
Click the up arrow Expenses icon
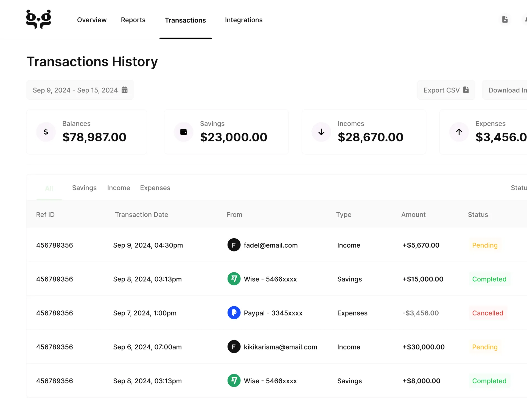point(459,132)
